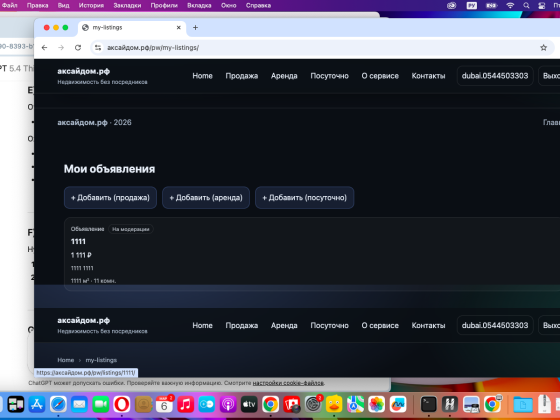The width and height of the screenshot is (560, 420).
Task: Click Home in the breadcrumb
Action: [66, 360]
